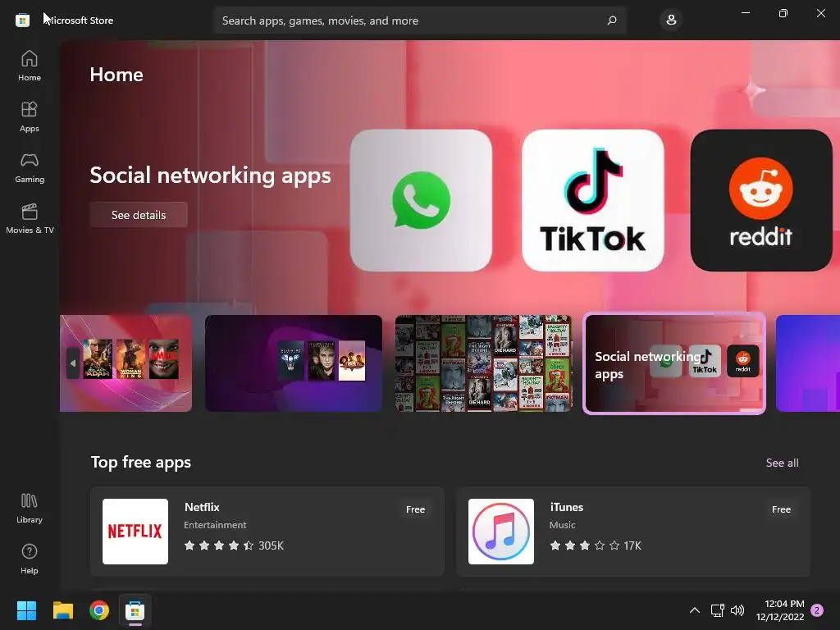Open the TikTok app tile
The width and height of the screenshot is (840, 630).
(x=593, y=200)
